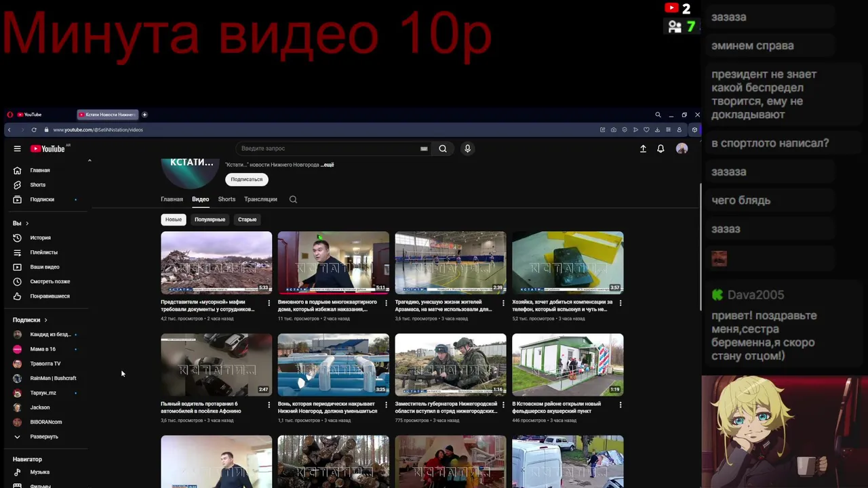
Task: Open options menu for Хозяйка video
Action: [x=620, y=303]
